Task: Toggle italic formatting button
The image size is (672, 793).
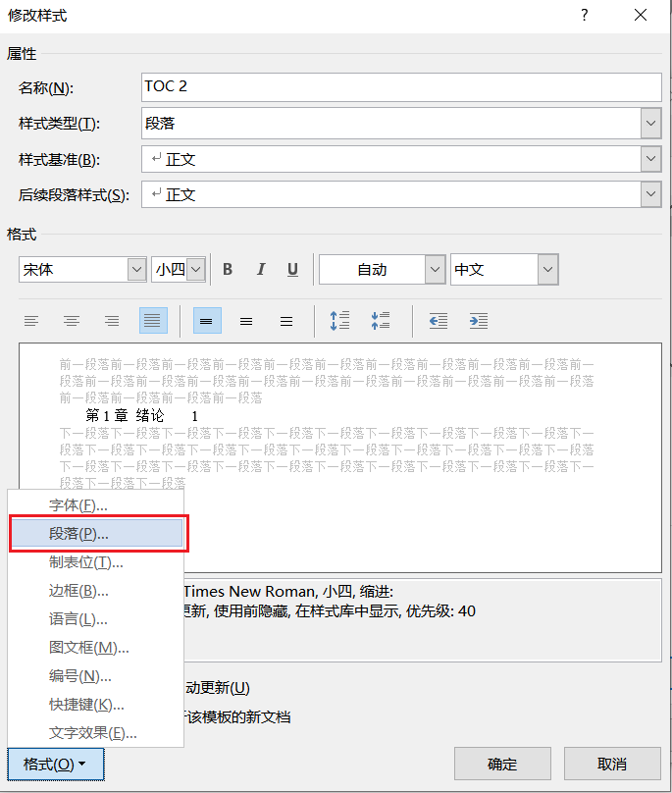Action: [260, 270]
